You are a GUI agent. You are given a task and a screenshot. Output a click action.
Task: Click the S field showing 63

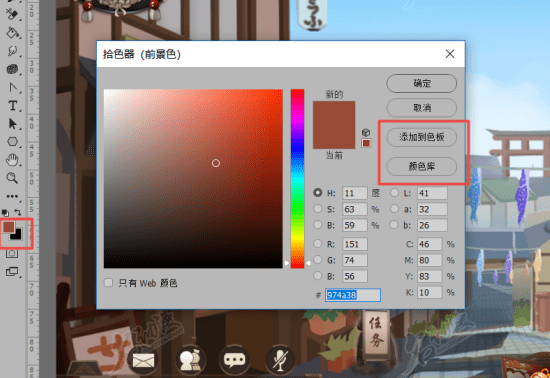355,209
